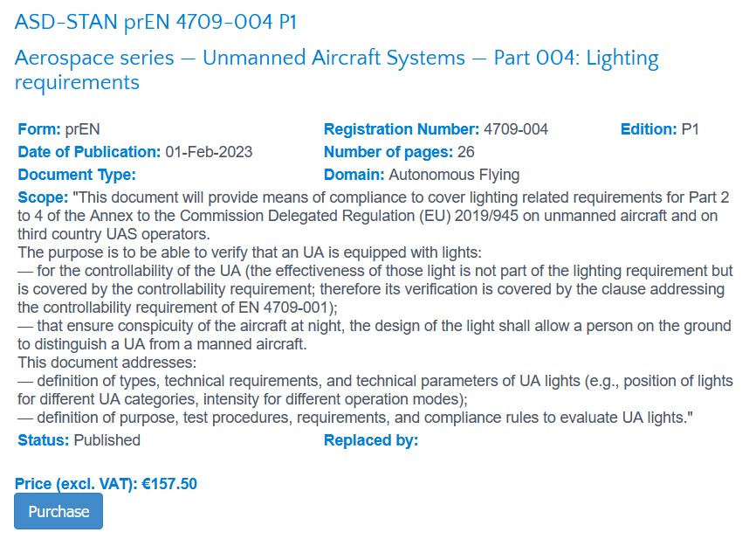This screenshot has height=539, width=756.
Task: Click the Aerospace series Lighting requirements heading
Action: coord(336,70)
